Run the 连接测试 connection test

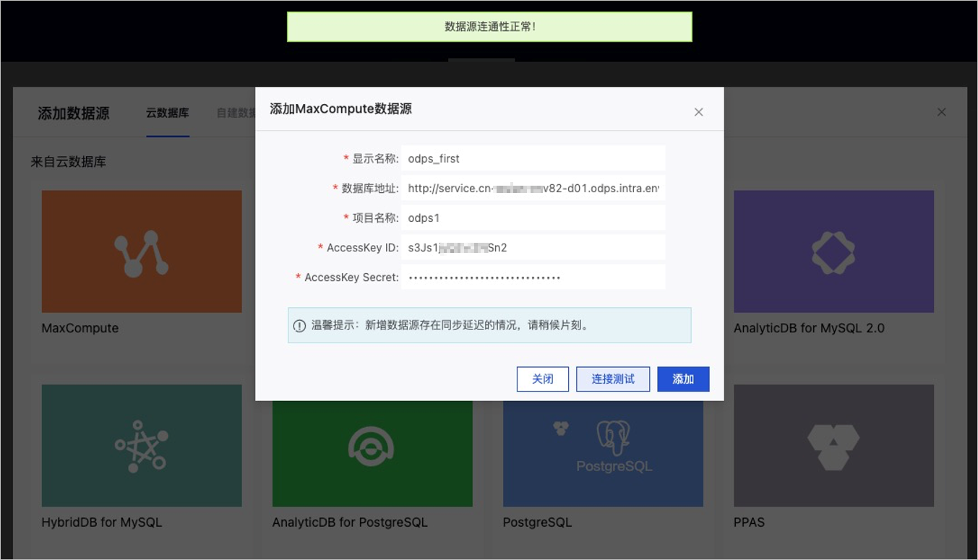613,379
